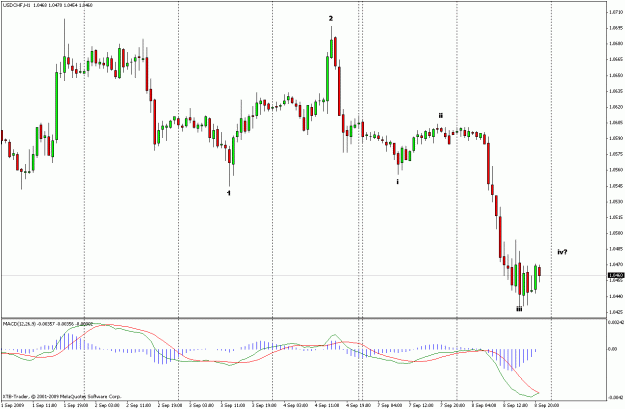Click the 1.0530 price axis label

point(616,201)
